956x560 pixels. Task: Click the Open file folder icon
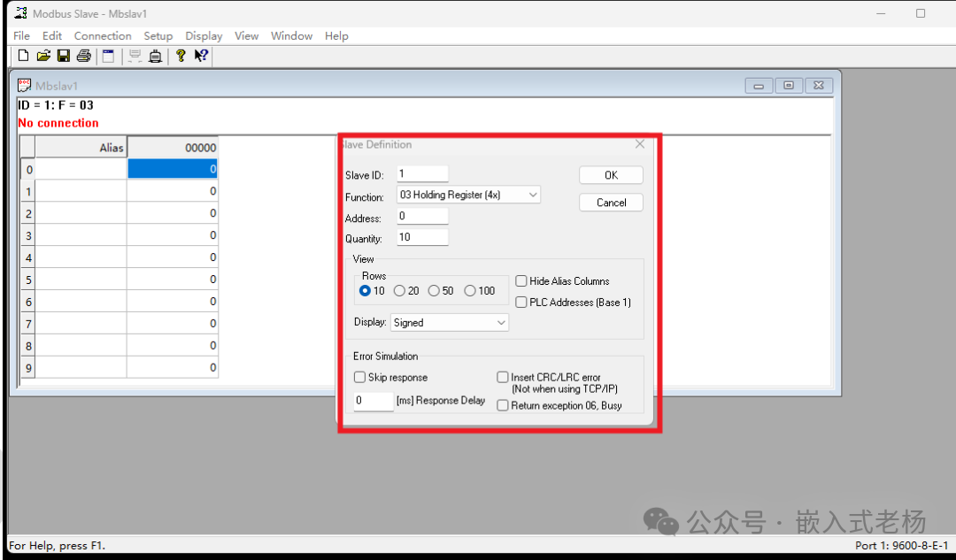[x=43, y=56]
